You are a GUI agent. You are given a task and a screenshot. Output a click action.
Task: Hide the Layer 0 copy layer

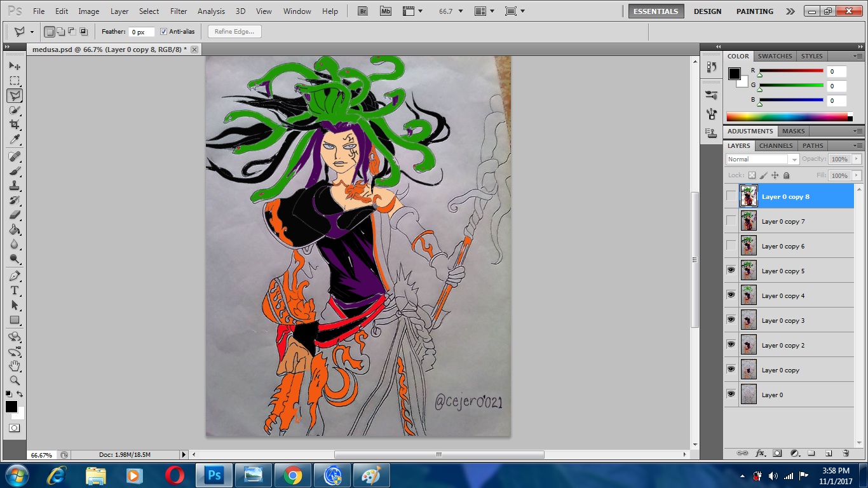coord(731,370)
